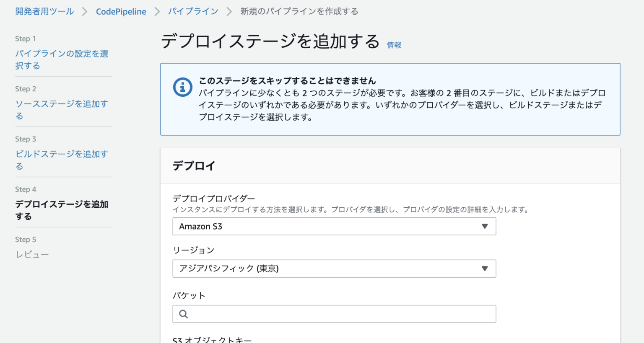The width and height of the screenshot is (644, 343).
Task: Select Step 4 デプロイステージを追加する
Action: point(61,210)
